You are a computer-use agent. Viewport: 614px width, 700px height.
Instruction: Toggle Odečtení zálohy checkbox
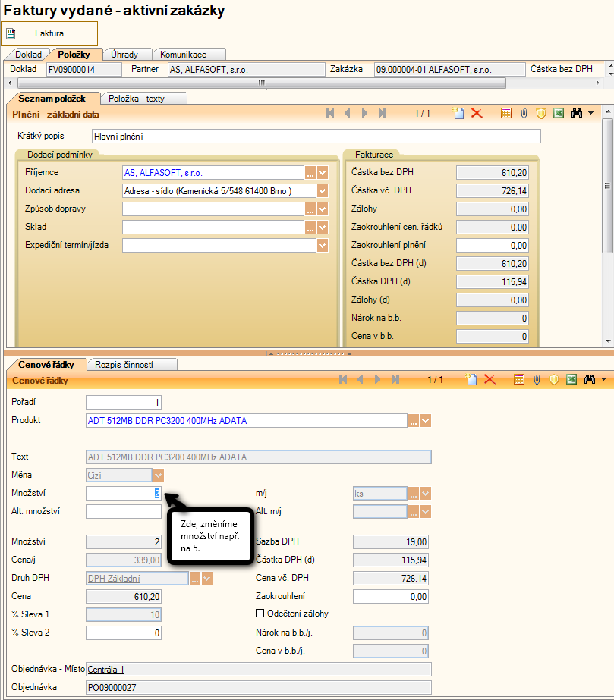point(260,614)
